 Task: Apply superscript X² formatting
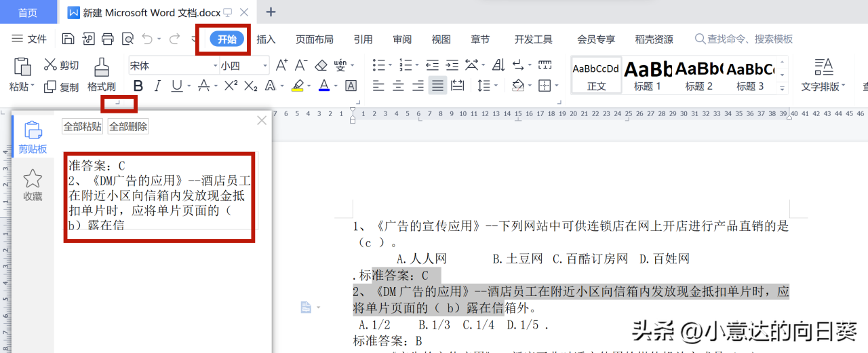(231, 86)
